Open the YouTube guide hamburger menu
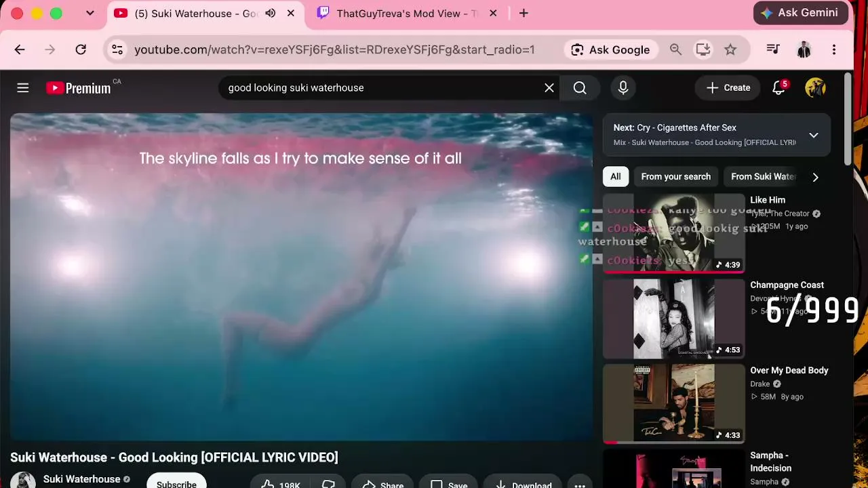 (23, 87)
